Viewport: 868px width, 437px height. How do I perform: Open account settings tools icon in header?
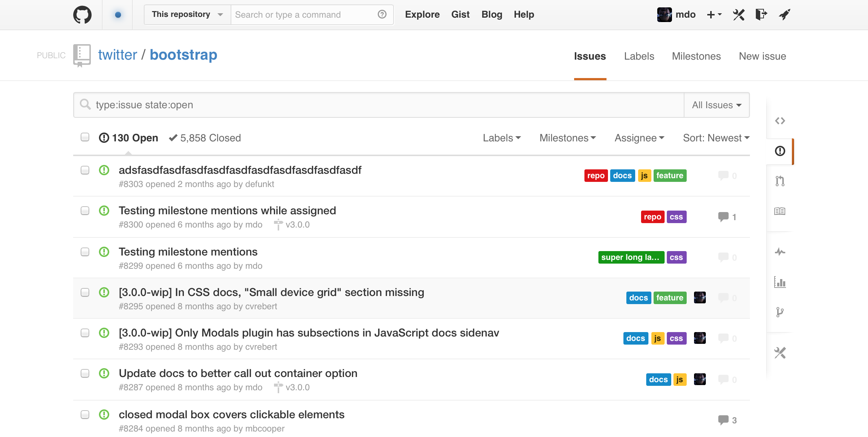(739, 15)
